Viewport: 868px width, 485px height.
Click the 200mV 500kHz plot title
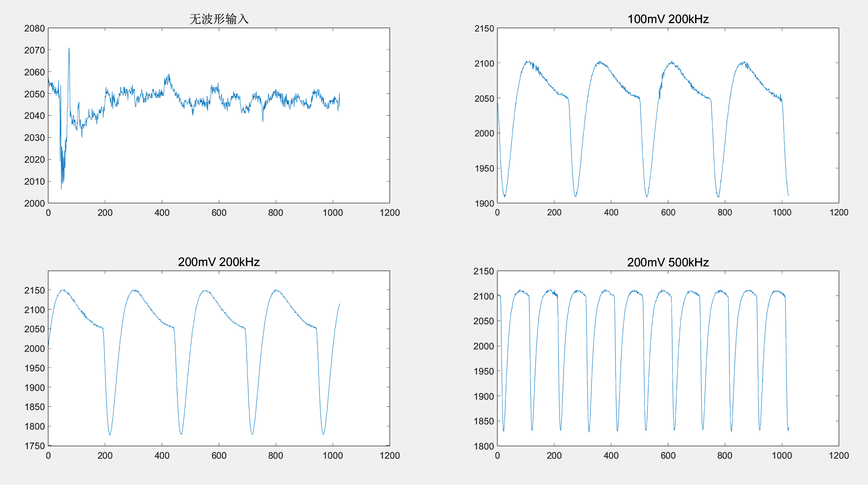tap(668, 262)
